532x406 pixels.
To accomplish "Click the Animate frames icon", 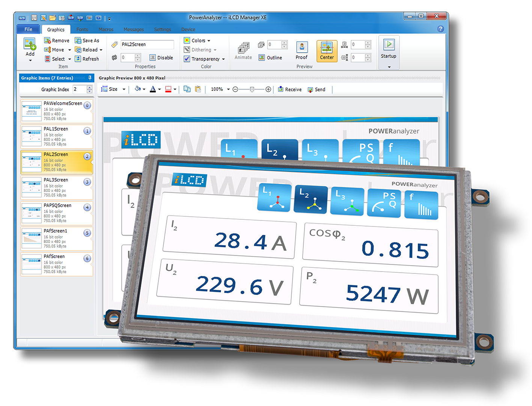I will 243,48.
